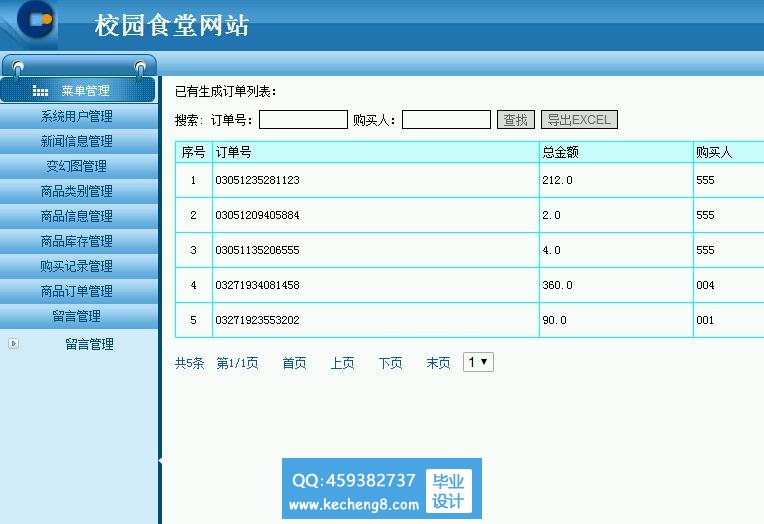Select order number 03271923553202
764x524 pixels.
pos(257,321)
